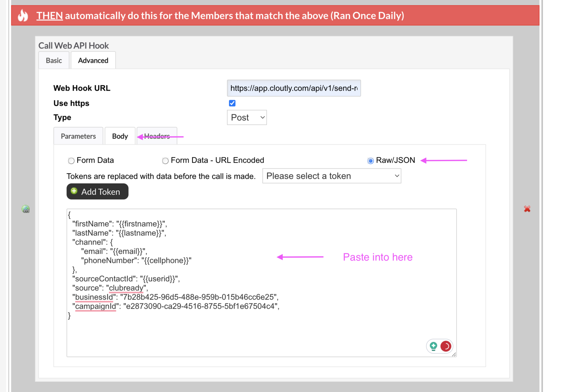
Task: Click the green lightbulb suggestion icon
Action: (433, 346)
